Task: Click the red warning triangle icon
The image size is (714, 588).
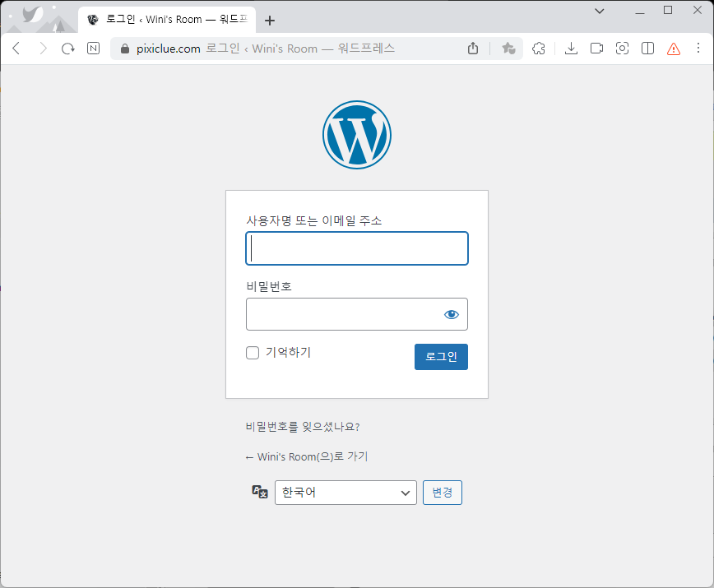Action: point(674,49)
